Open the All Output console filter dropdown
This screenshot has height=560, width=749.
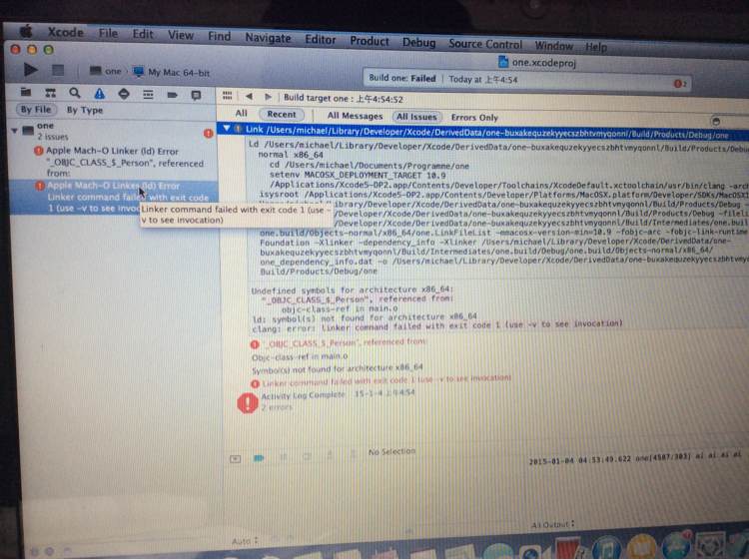click(x=552, y=525)
